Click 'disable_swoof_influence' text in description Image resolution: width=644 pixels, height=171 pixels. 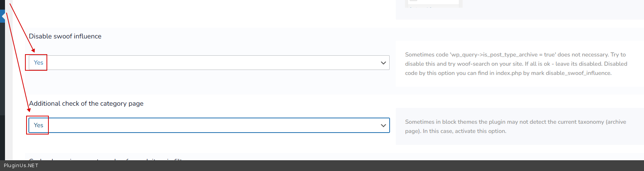point(578,73)
